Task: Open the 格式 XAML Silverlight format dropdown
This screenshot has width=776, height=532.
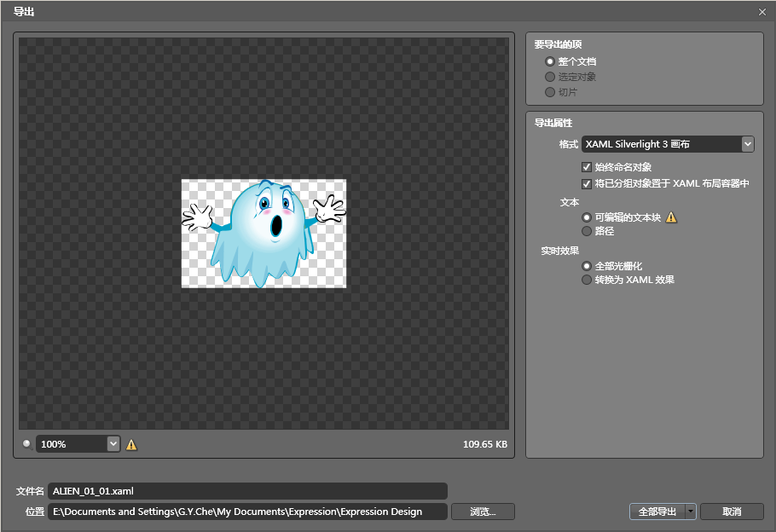Action: [668, 144]
